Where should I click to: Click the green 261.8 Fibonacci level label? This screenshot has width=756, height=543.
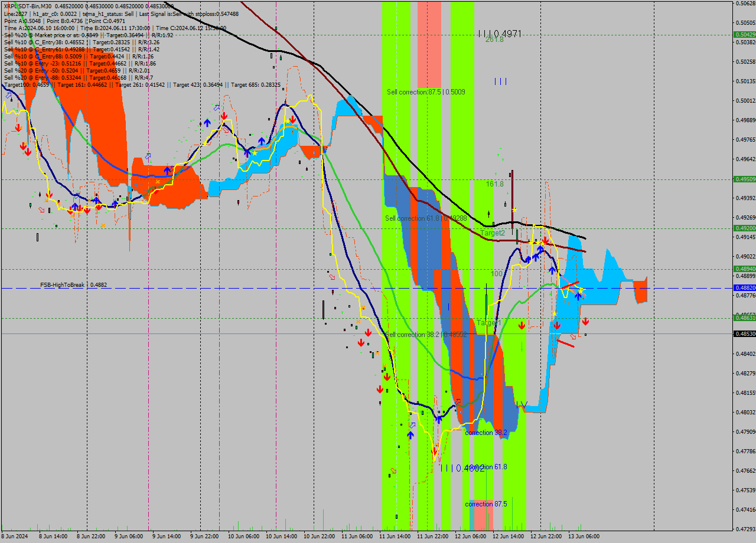(x=494, y=40)
